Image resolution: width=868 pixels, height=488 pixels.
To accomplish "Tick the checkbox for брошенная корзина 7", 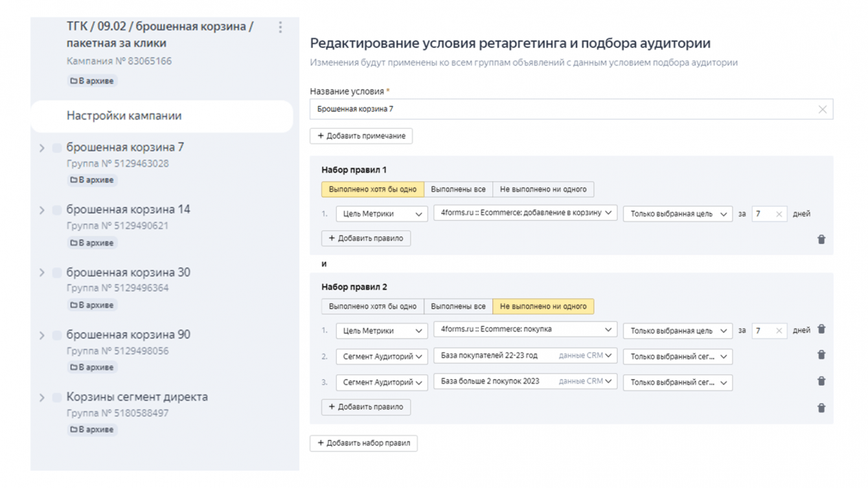I will click(57, 148).
